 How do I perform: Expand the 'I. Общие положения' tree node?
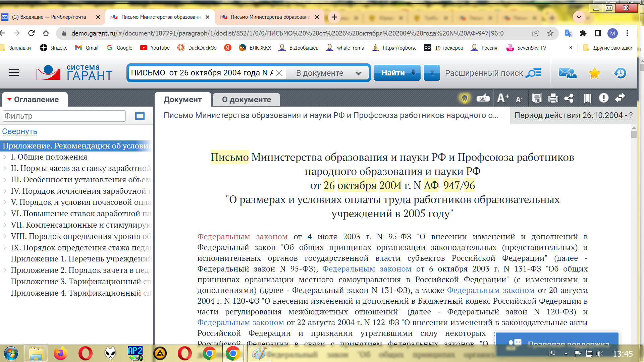pos(5,157)
